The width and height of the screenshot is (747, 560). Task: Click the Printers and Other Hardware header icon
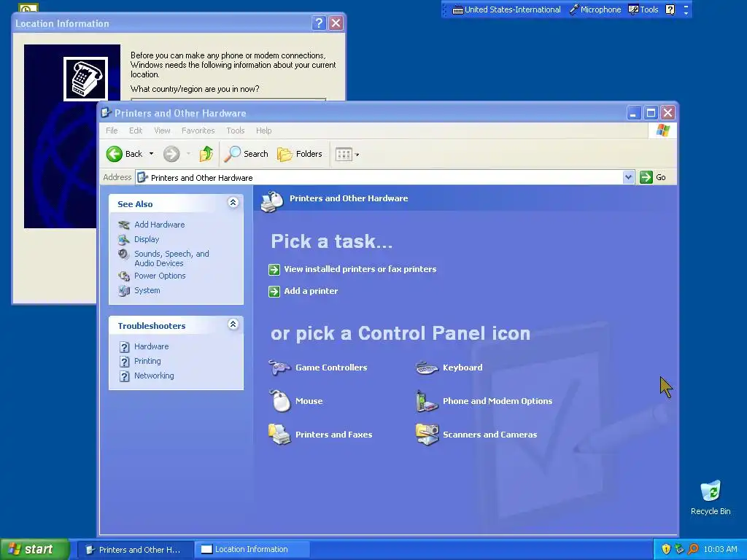[272, 201]
